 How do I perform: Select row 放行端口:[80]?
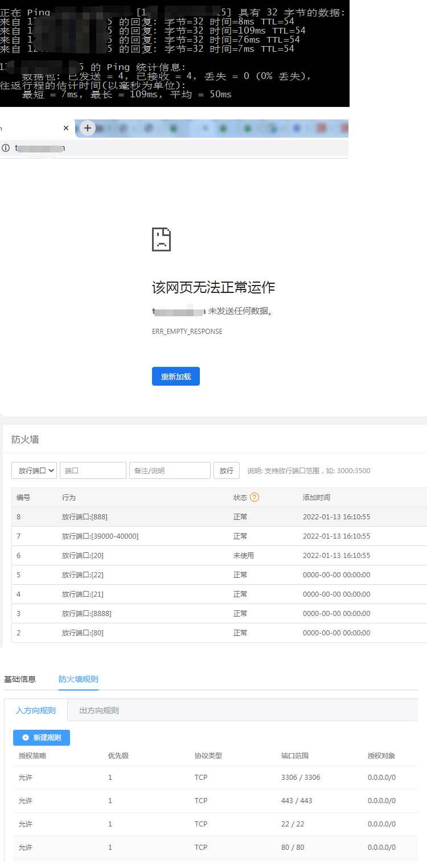[219, 633]
